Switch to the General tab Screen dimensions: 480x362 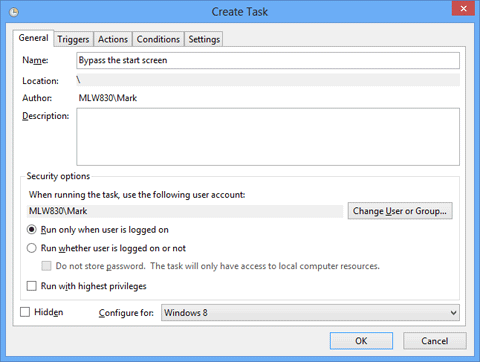pos(33,38)
